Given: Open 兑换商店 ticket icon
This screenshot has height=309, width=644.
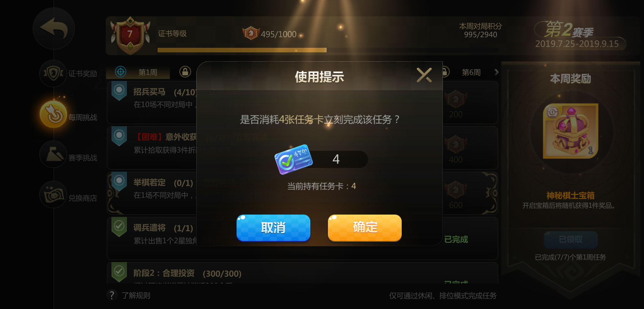Looking at the screenshot, I should (x=53, y=195).
